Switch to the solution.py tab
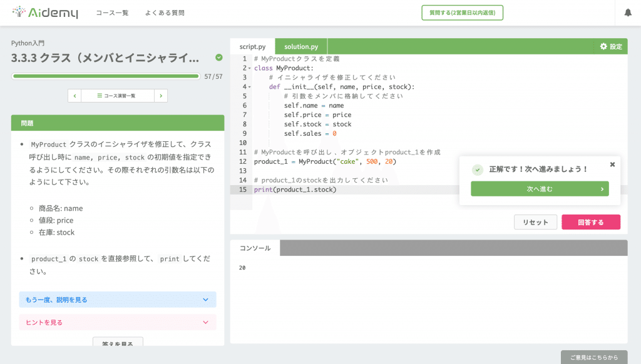This screenshot has height=364, width=641. point(300,46)
